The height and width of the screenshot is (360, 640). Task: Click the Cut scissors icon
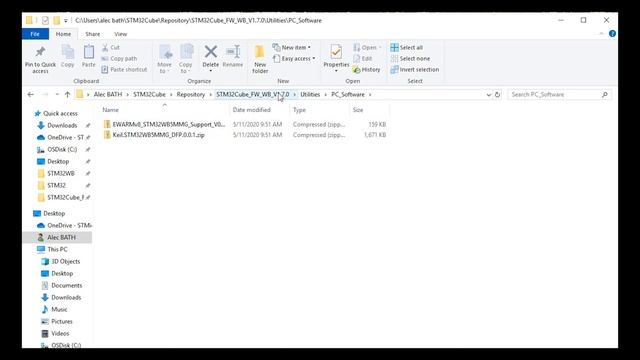[x=105, y=48]
